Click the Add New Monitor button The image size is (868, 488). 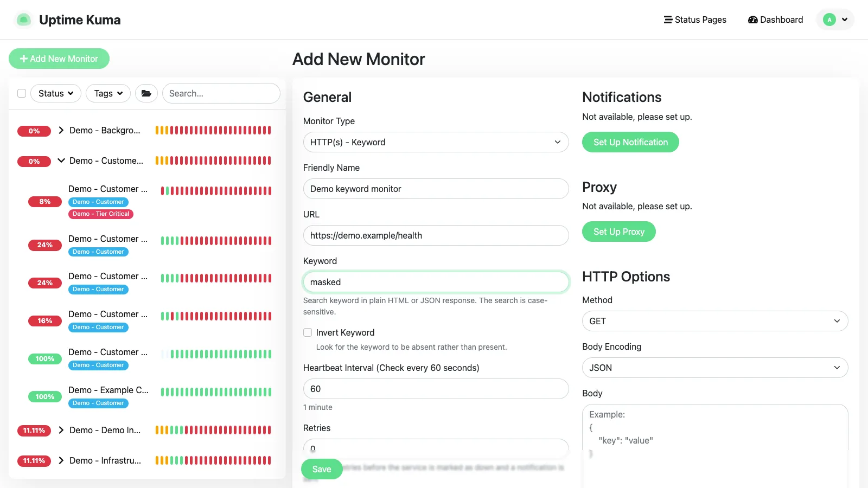[x=59, y=59]
